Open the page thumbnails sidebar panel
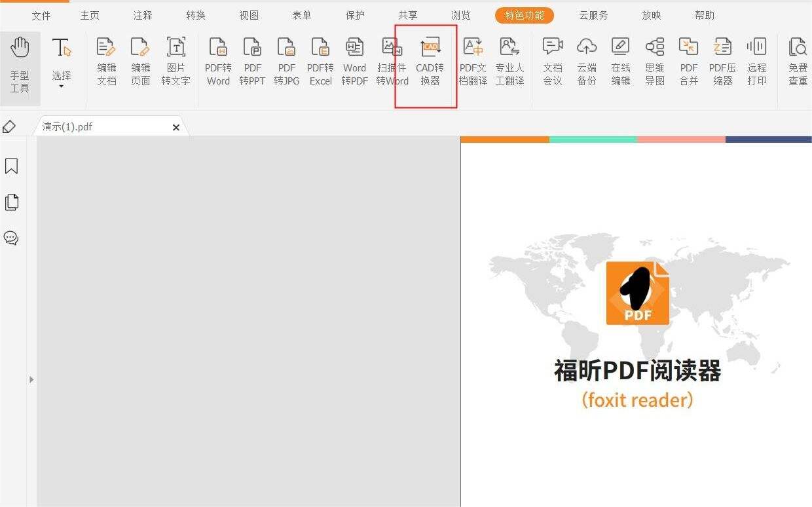812x507 pixels. click(x=11, y=202)
